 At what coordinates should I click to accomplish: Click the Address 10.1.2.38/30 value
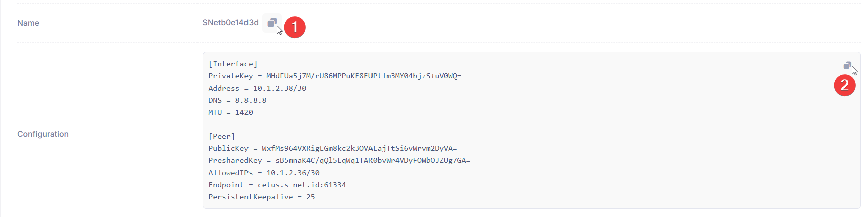point(280,88)
